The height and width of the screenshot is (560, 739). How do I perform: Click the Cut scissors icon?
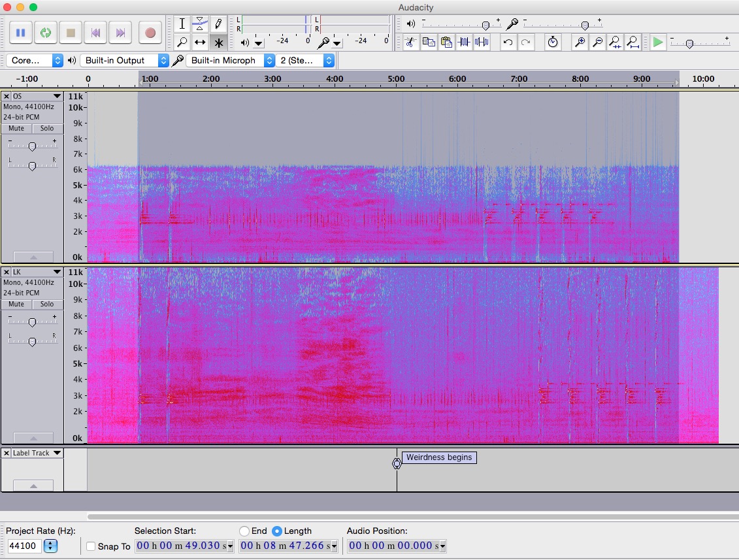[410, 42]
